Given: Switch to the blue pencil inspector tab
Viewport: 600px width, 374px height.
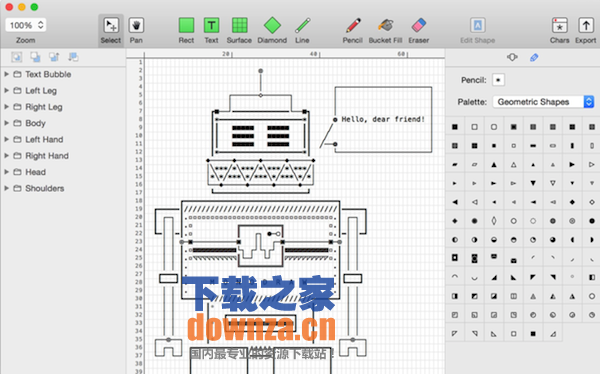Looking at the screenshot, I should click(x=534, y=57).
